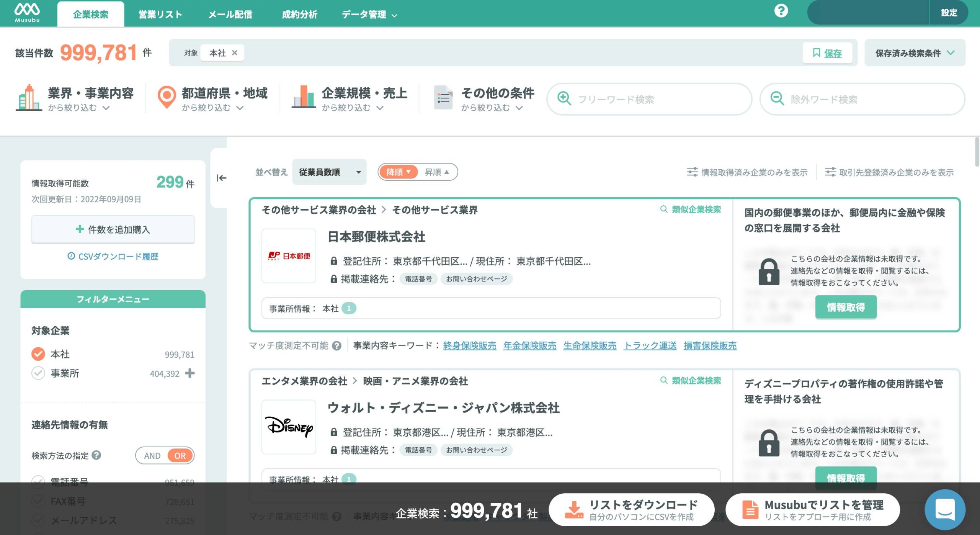Remove the 本社 target filter chip
The width and height of the screenshot is (980, 535).
click(x=235, y=53)
